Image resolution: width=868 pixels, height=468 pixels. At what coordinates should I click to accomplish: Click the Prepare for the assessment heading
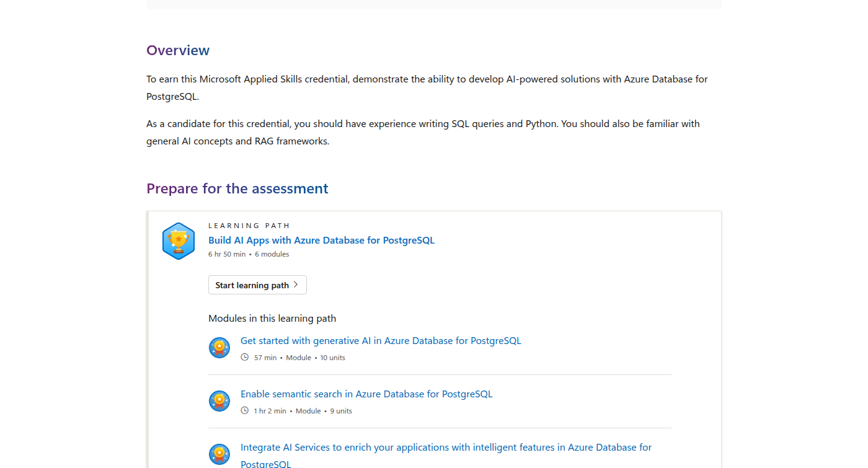click(x=237, y=188)
